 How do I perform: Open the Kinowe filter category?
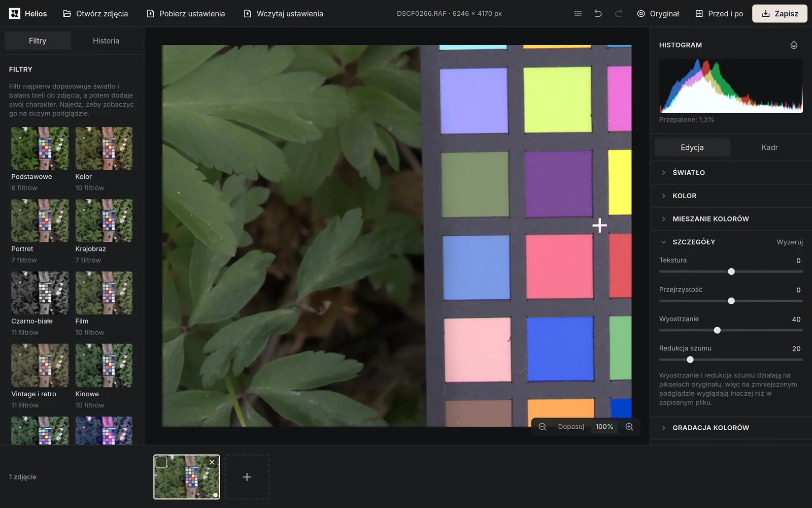pyautogui.click(x=104, y=376)
